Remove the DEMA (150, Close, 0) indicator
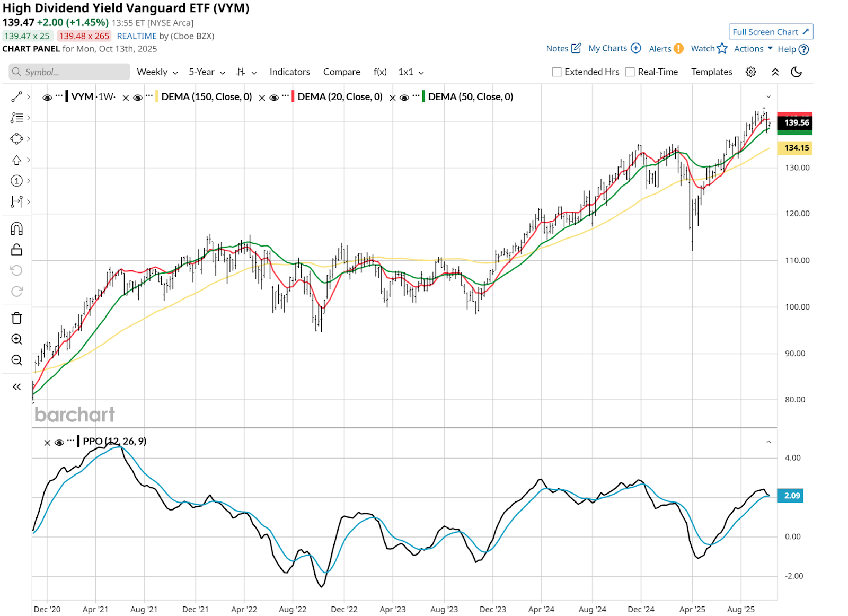Viewport: 848px width, 616px height. [126, 98]
